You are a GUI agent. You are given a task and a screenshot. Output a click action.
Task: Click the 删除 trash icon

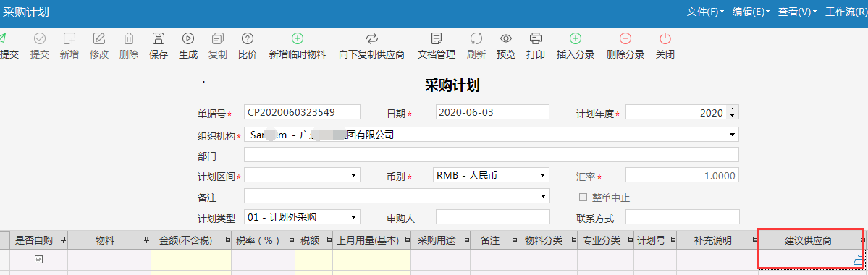click(x=128, y=39)
